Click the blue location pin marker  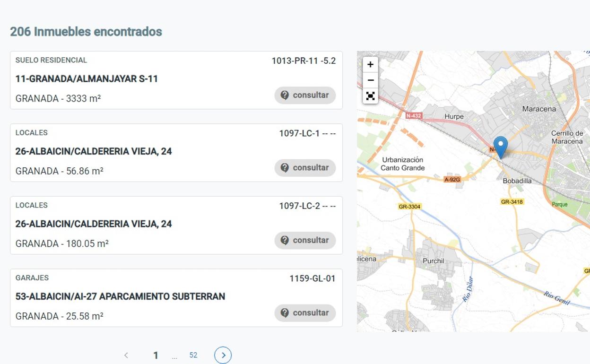point(500,146)
